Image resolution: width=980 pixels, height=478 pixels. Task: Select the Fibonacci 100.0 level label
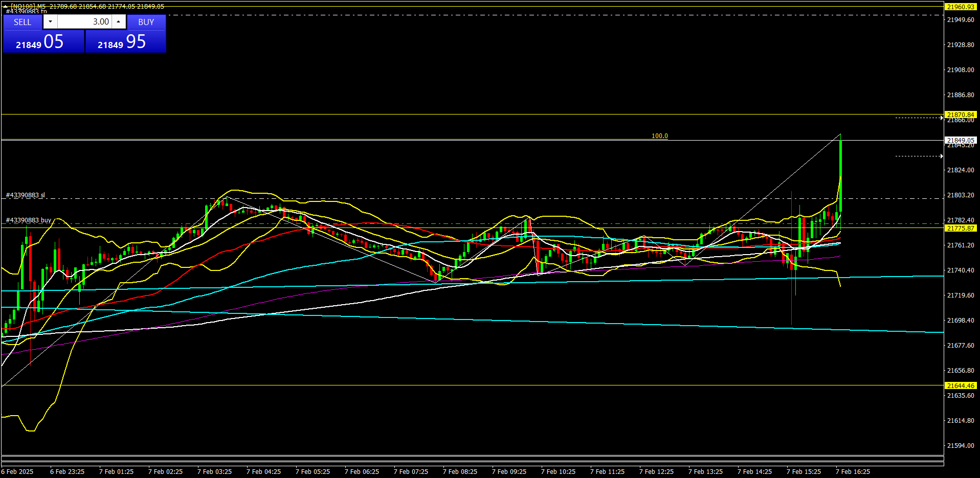pyautogui.click(x=659, y=136)
